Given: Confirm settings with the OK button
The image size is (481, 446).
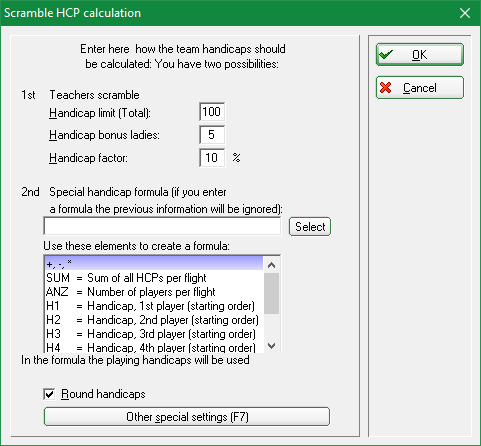Looking at the screenshot, I should point(420,54).
